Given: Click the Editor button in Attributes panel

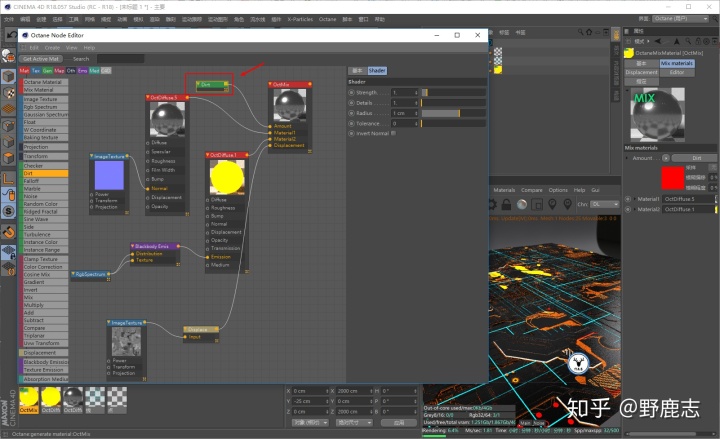Looking at the screenshot, I should point(677,73).
